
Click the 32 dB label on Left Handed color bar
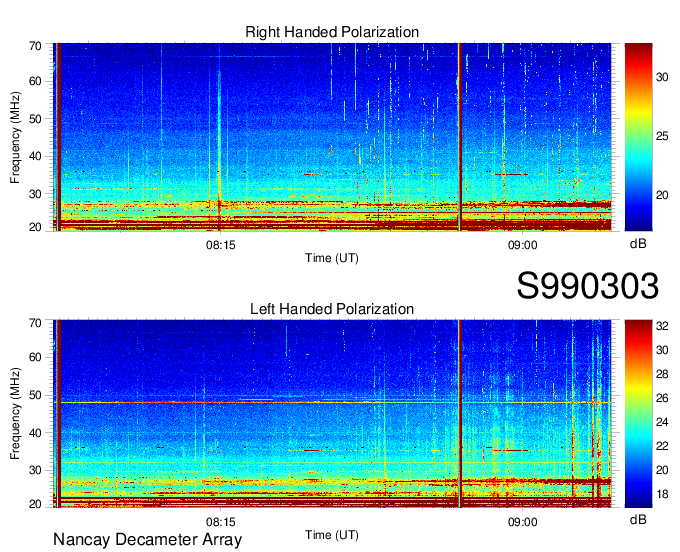662,326
